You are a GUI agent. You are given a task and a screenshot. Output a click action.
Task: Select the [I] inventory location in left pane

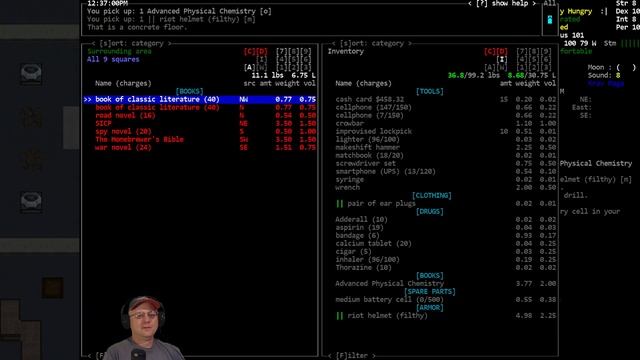(262, 60)
